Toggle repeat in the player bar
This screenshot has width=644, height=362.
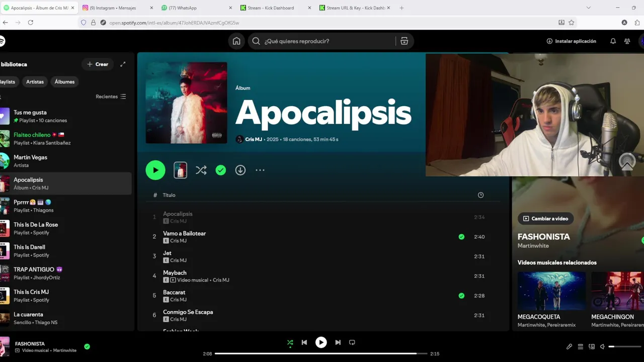click(x=352, y=342)
